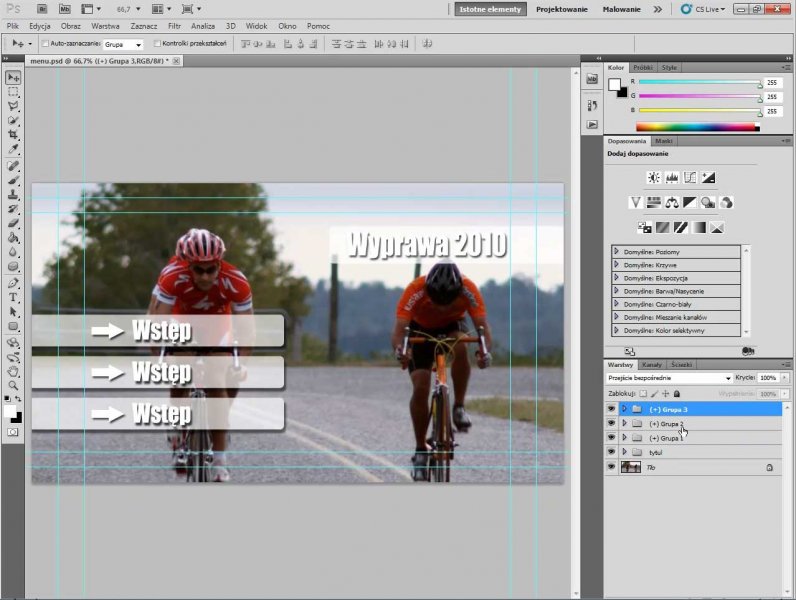Image resolution: width=796 pixels, height=600 pixels.
Task: Click the Tło layer thumbnail
Action: [x=631, y=467]
